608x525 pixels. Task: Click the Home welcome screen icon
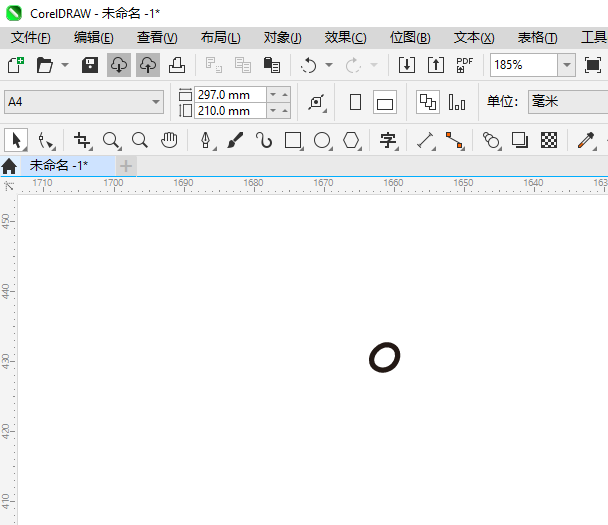coord(9,166)
